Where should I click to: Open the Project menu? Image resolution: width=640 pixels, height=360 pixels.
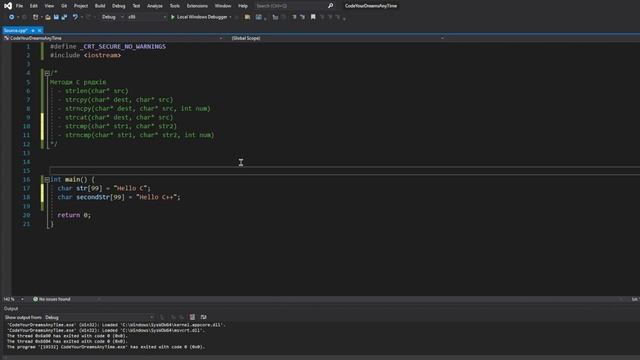(81, 6)
